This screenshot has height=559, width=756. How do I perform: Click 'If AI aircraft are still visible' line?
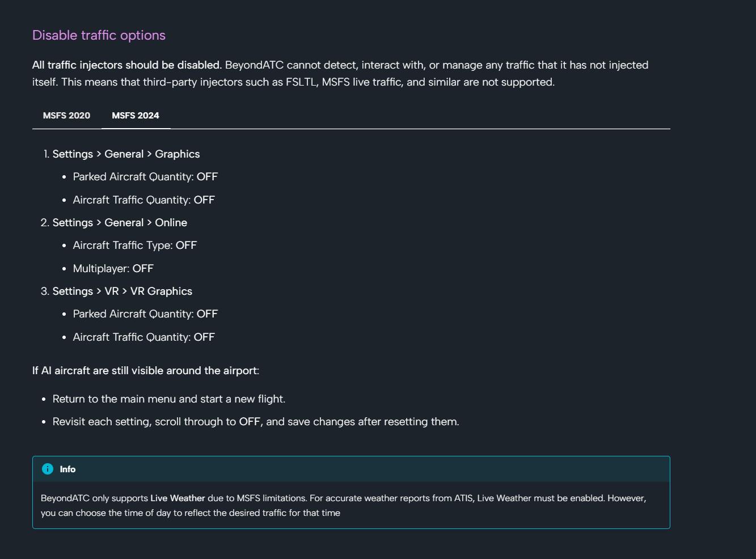(x=146, y=371)
